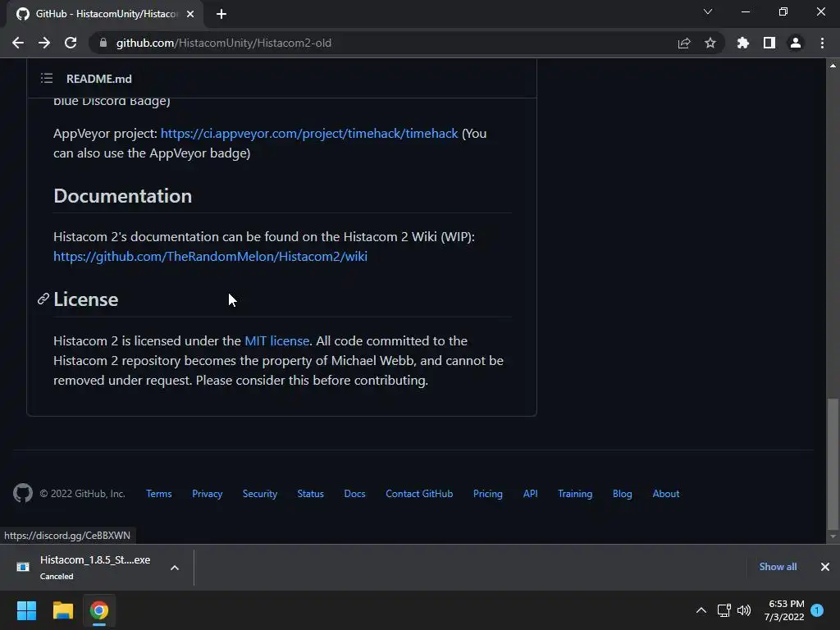Open the Windows Start menu
Image resolution: width=840 pixels, height=630 pixels.
pos(26,610)
